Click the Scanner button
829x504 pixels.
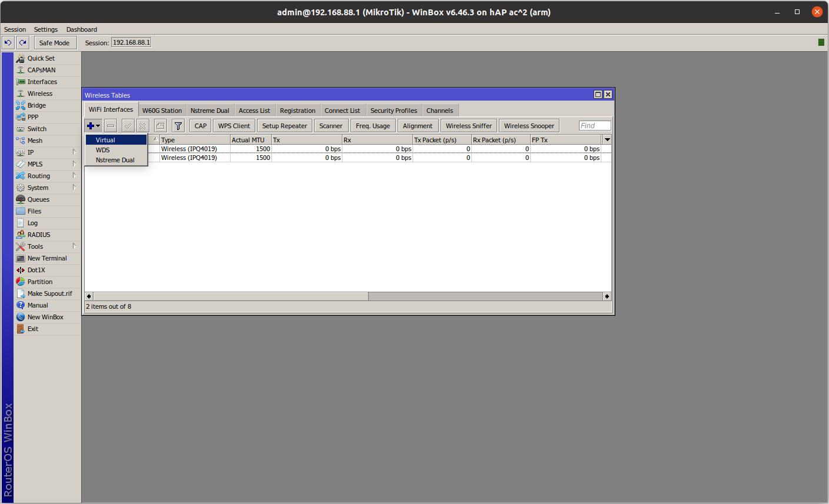(x=331, y=126)
